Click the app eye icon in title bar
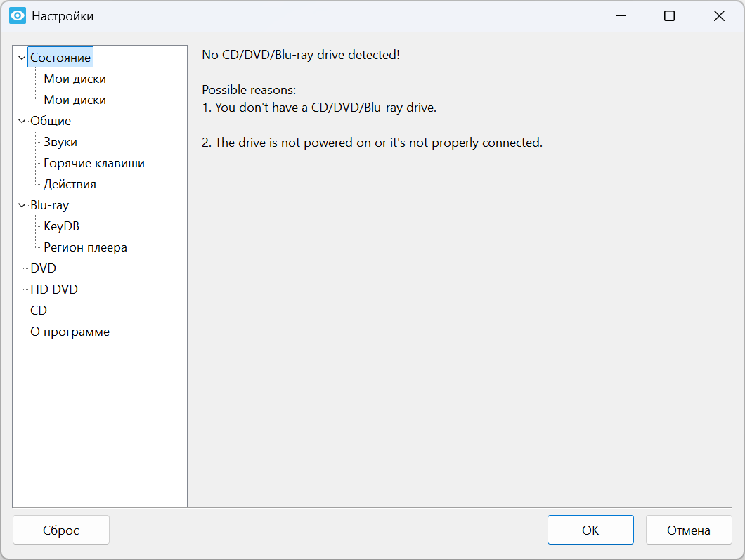The image size is (745, 560). 18,16
